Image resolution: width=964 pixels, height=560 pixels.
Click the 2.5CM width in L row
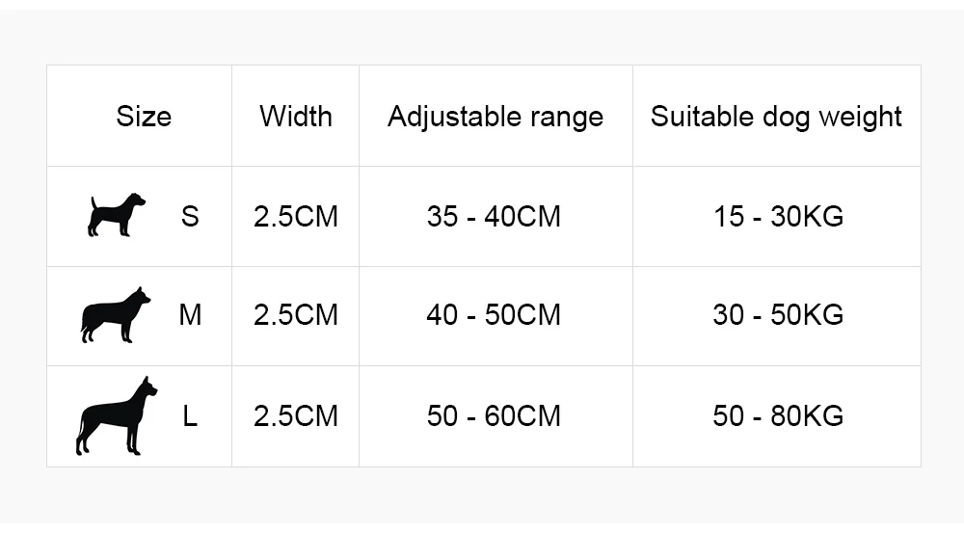[x=296, y=416]
